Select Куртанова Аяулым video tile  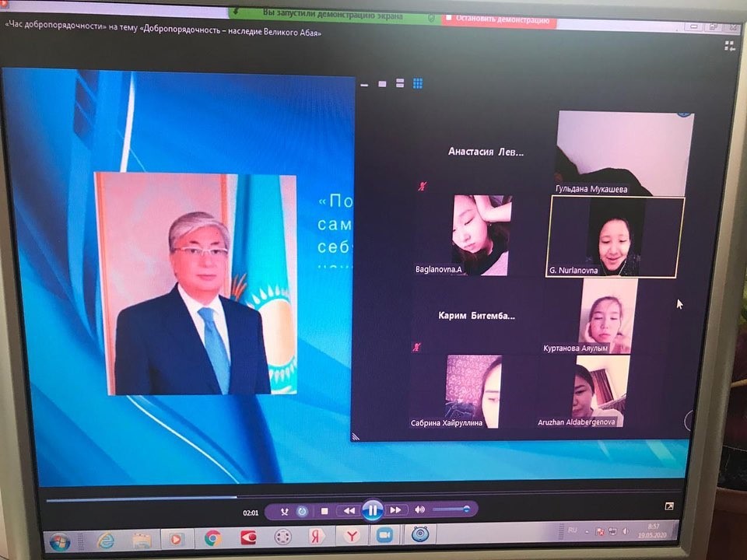(x=608, y=317)
